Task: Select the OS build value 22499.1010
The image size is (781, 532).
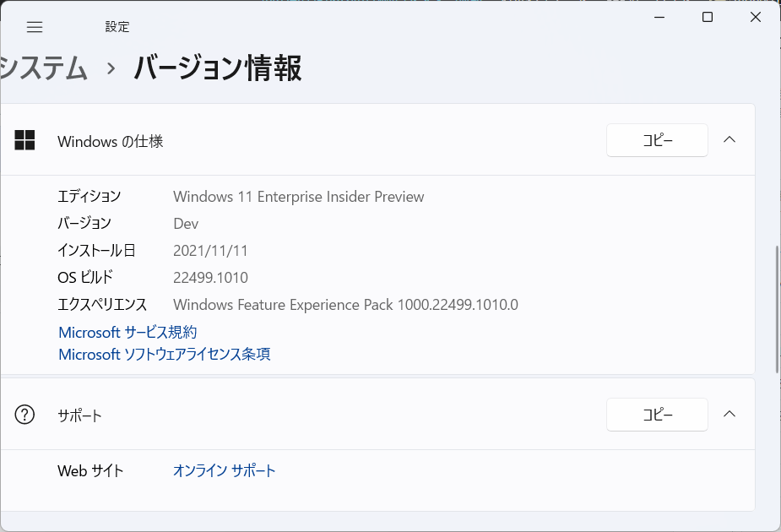Action: click(210, 278)
